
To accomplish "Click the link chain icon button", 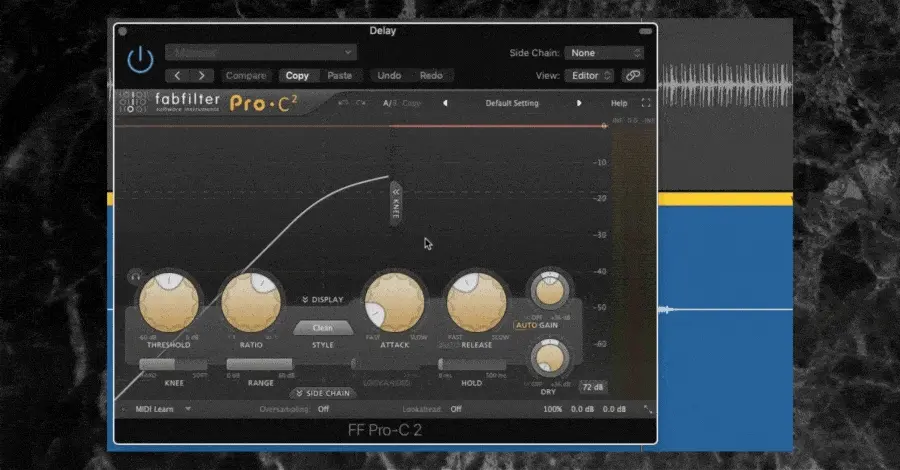I will [633, 75].
